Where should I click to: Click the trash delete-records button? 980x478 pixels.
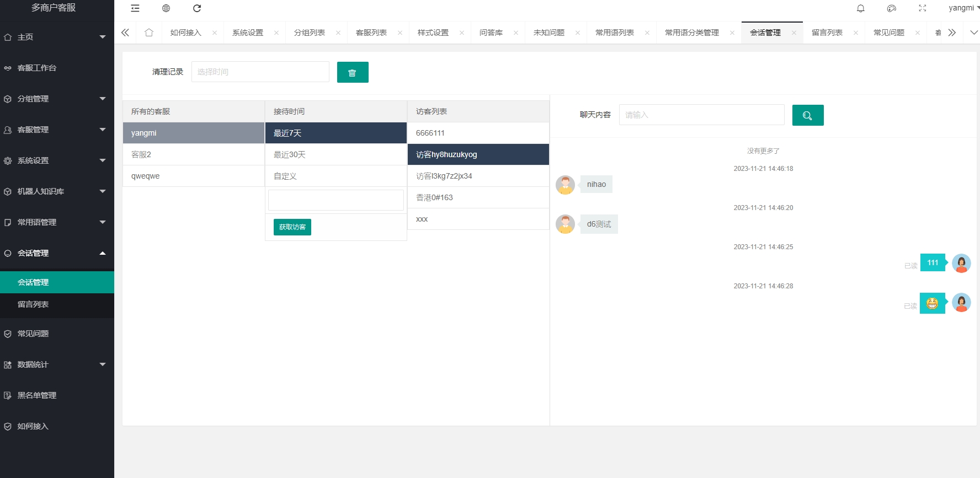pos(353,72)
